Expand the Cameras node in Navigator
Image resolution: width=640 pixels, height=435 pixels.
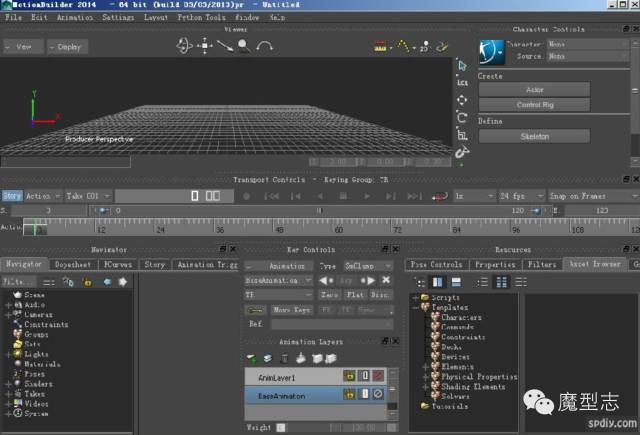point(8,315)
